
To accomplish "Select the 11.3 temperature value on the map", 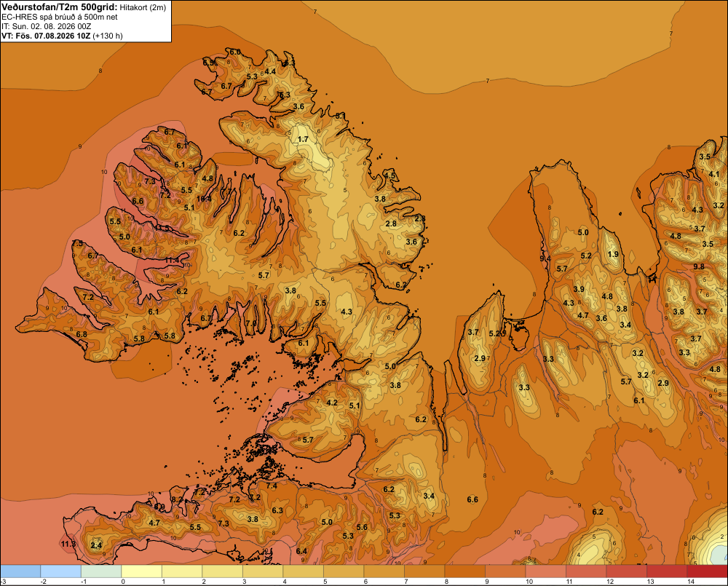I will [68, 544].
